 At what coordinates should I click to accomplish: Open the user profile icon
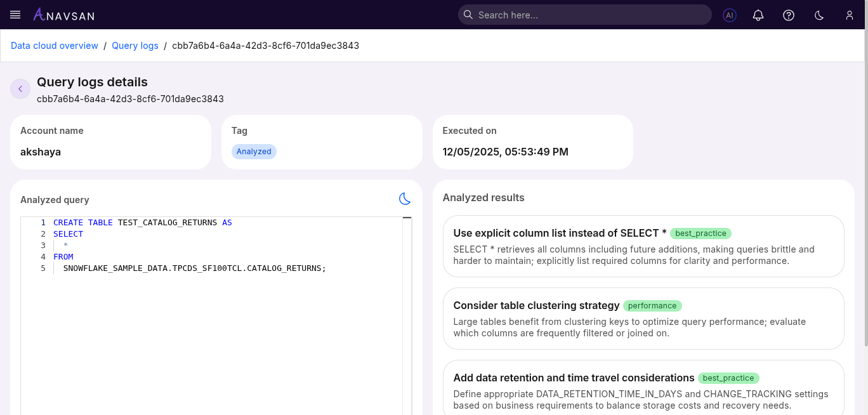point(850,15)
